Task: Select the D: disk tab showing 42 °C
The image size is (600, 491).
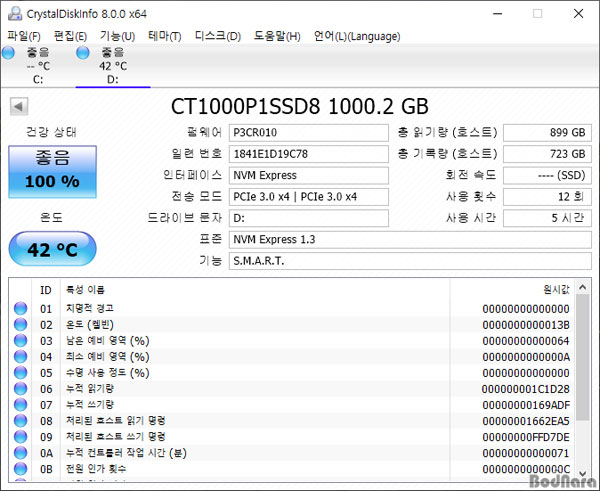Action: click(113, 65)
